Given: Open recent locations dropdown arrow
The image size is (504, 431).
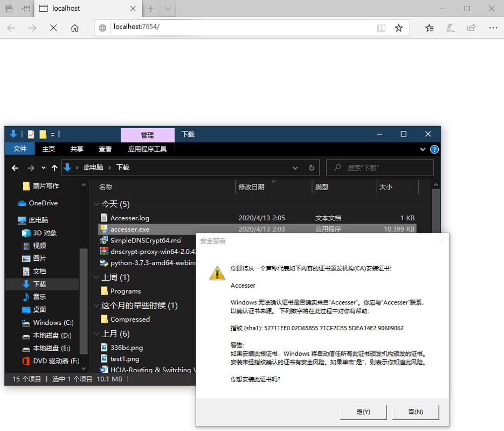Looking at the screenshot, I should click(x=44, y=168).
